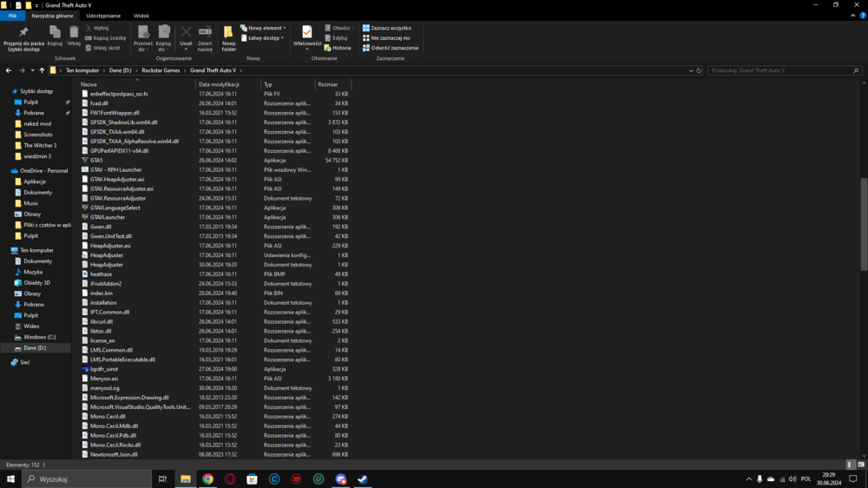Select OneDrive - Personal in the sidebar
The width and height of the screenshot is (868, 488).
click(x=39, y=170)
